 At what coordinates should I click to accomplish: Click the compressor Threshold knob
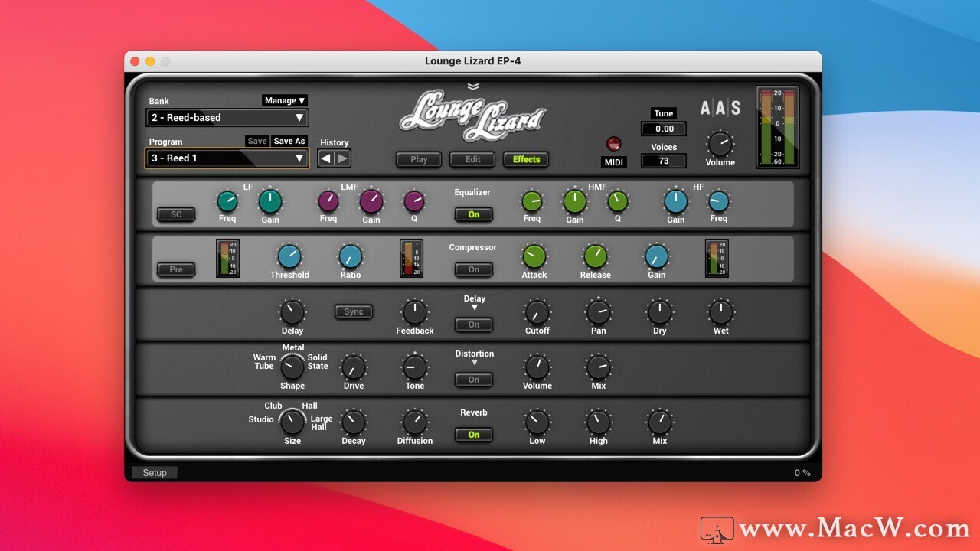289,256
